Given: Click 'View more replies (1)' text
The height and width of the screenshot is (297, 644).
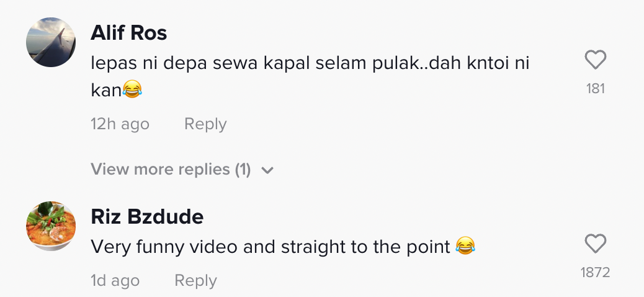Looking at the screenshot, I should (163, 170).
